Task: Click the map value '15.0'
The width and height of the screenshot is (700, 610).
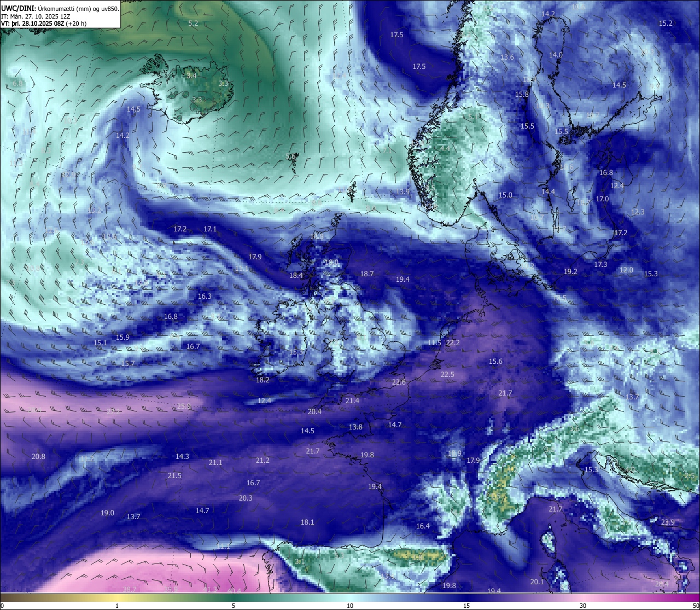Action: [x=505, y=195]
